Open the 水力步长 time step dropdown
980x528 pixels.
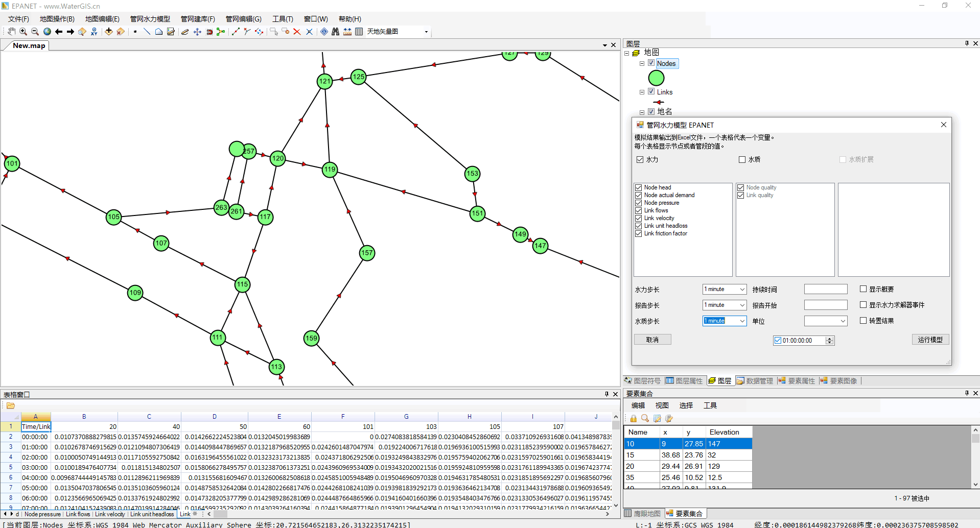pyautogui.click(x=742, y=290)
